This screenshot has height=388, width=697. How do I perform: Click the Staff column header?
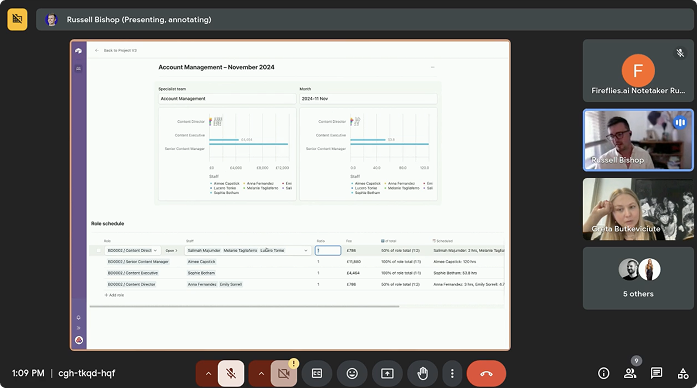[x=190, y=241]
